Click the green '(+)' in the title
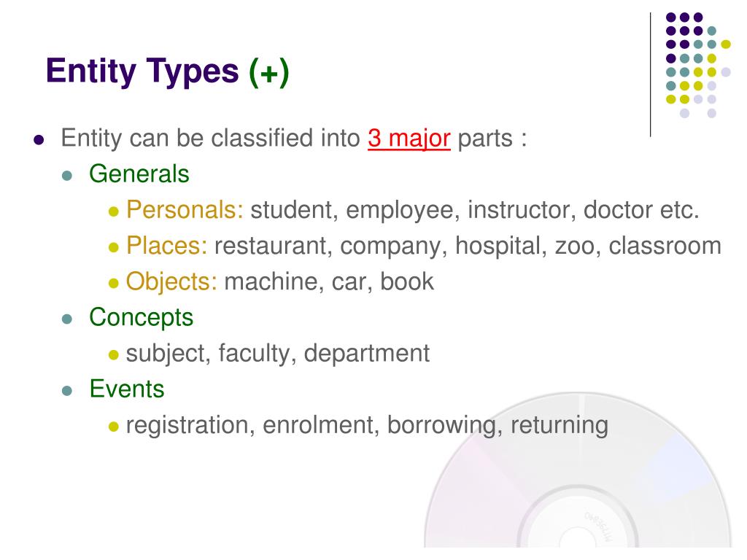This screenshot has width=747, height=560. (x=269, y=72)
